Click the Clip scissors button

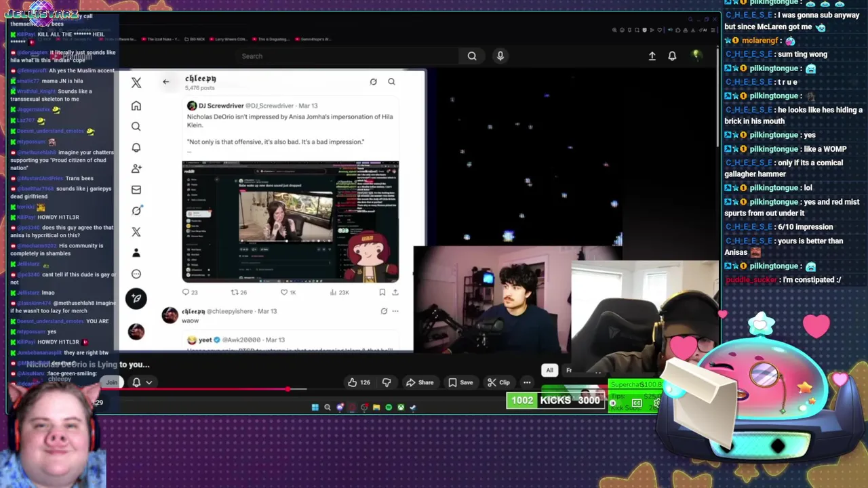498,382
